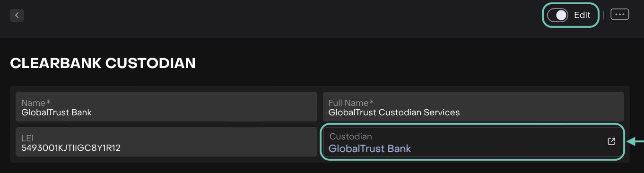Click the divider between Edit and options
The image size is (644, 173).
[603, 15]
